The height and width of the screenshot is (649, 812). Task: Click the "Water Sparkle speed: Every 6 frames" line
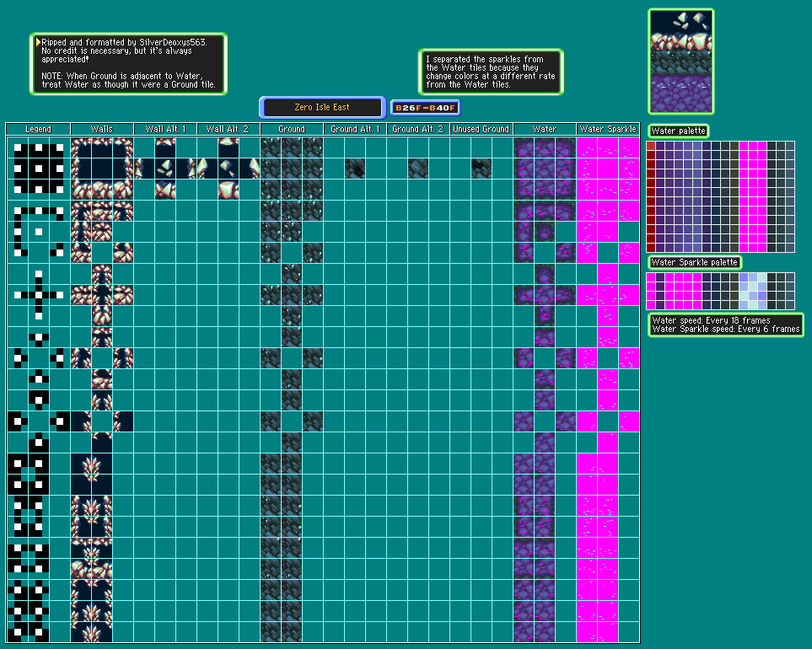pos(726,330)
